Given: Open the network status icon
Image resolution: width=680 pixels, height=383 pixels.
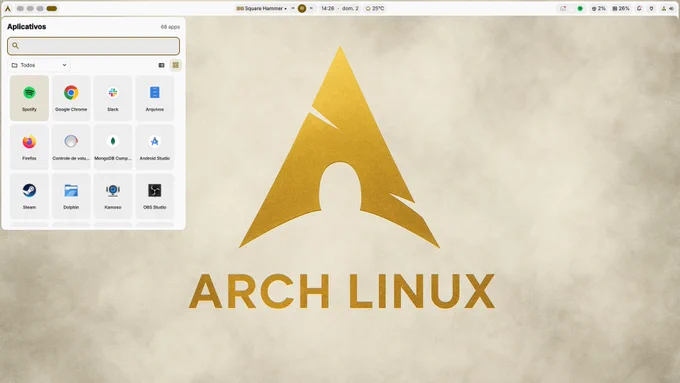Looking at the screenshot, I should click(x=664, y=8).
